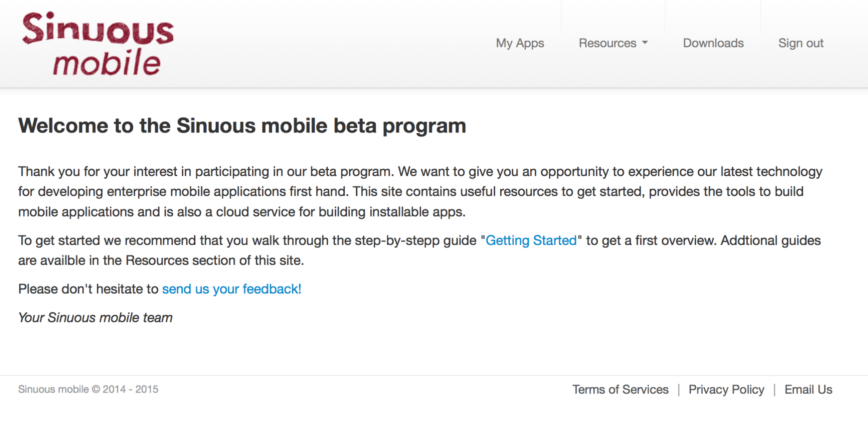Open the My Apps page
Viewport: 868px width, 439px height.
click(520, 43)
